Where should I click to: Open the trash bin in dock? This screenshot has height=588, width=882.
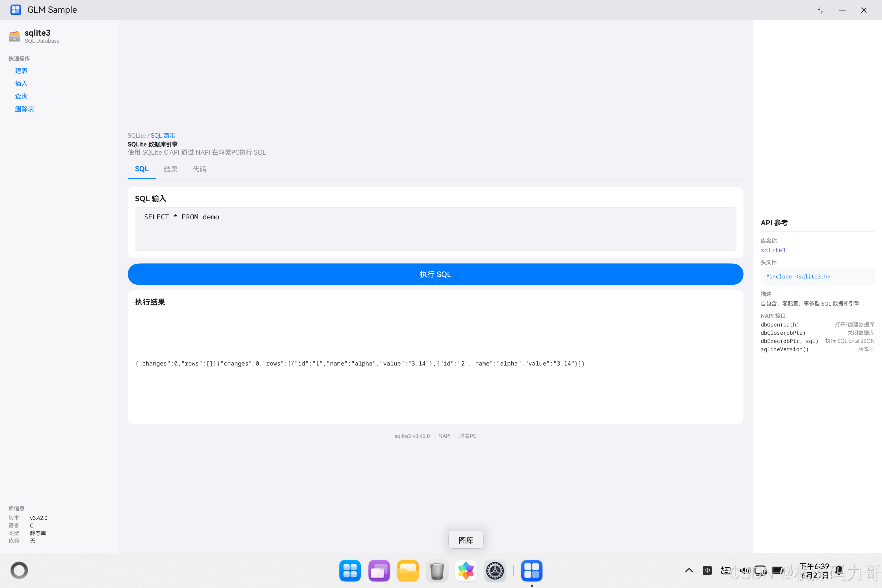tap(437, 570)
